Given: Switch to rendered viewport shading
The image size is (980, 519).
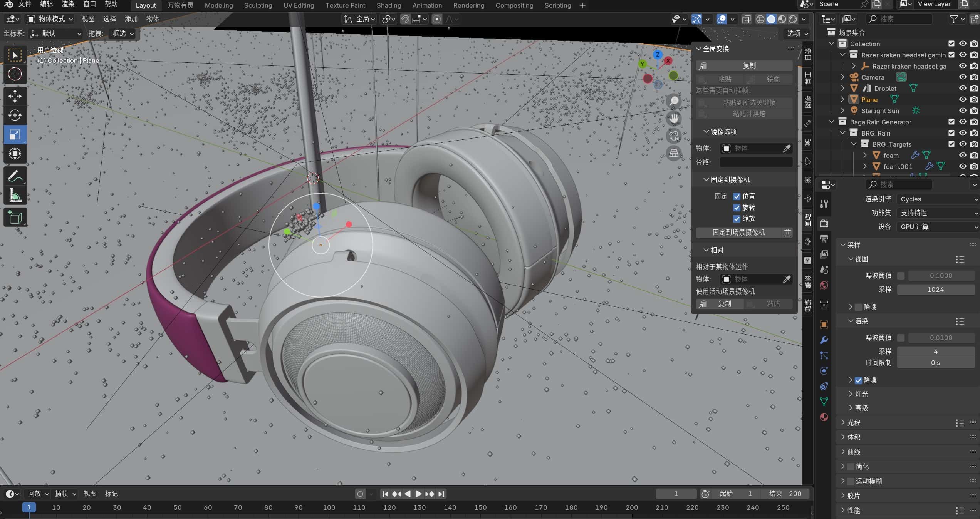Looking at the screenshot, I should (x=793, y=19).
